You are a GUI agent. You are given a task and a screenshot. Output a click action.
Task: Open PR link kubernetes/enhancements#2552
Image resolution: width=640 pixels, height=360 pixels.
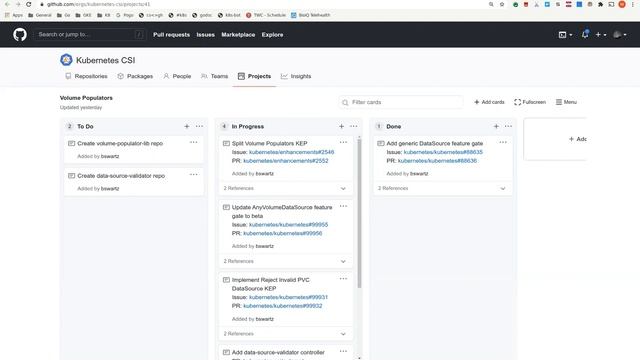(x=286, y=161)
